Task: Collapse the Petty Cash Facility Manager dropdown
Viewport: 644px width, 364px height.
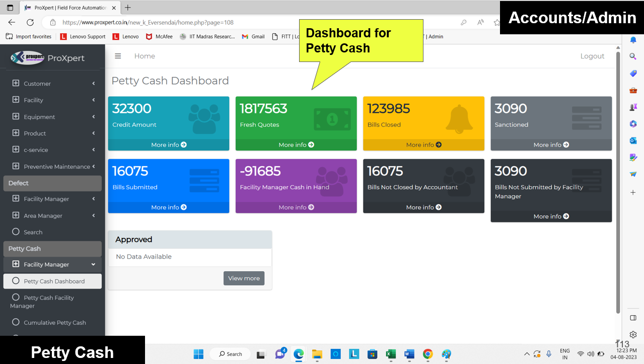Action: click(93, 264)
